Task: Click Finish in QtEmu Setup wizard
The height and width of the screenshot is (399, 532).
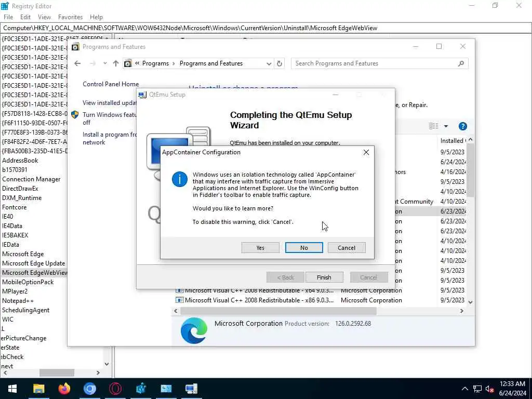Action: pyautogui.click(x=324, y=277)
